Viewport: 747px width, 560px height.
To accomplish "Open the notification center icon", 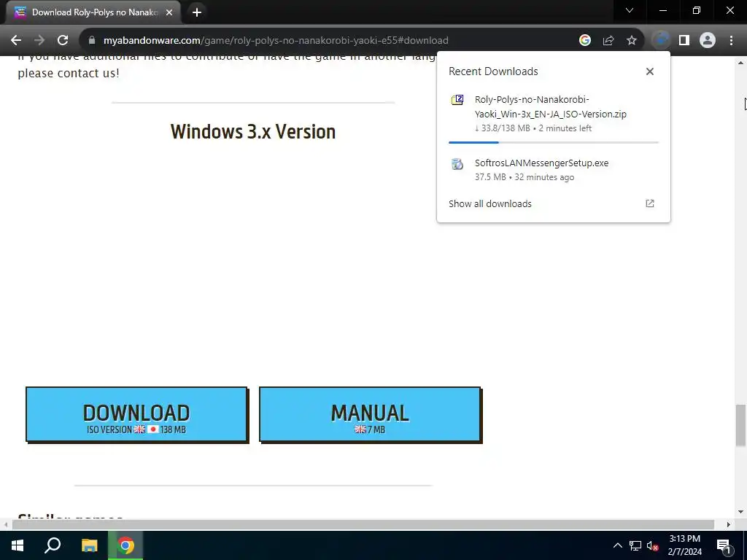I will [724, 545].
